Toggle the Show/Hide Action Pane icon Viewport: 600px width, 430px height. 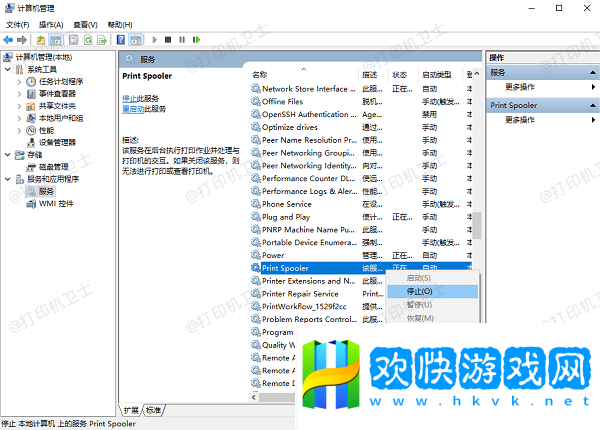click(135, 40)
